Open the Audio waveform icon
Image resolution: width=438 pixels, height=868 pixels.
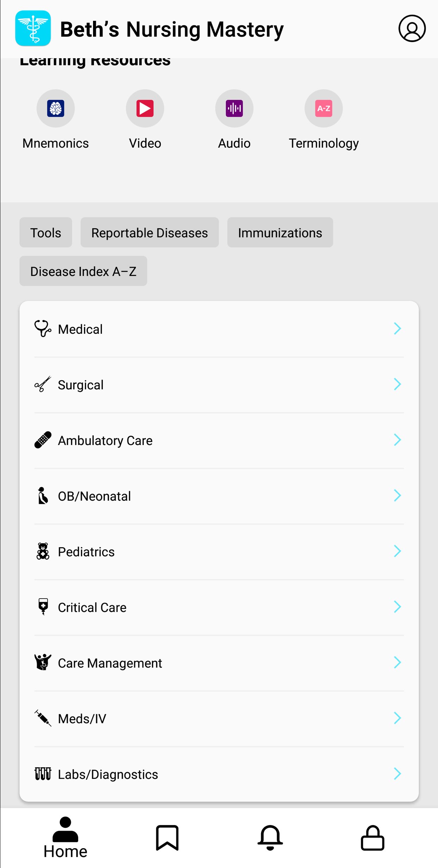click(x=234, y=108)
